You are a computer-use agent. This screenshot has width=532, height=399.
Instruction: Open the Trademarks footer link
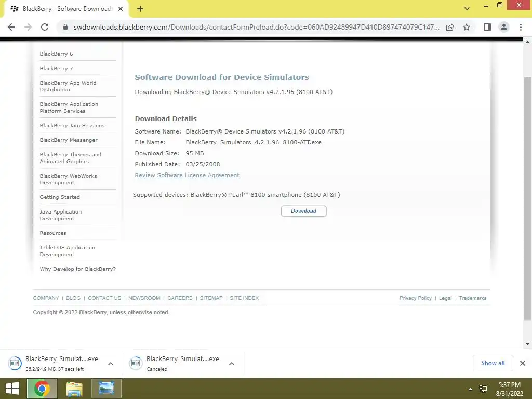pyautogui.click(x=473, y=298)
